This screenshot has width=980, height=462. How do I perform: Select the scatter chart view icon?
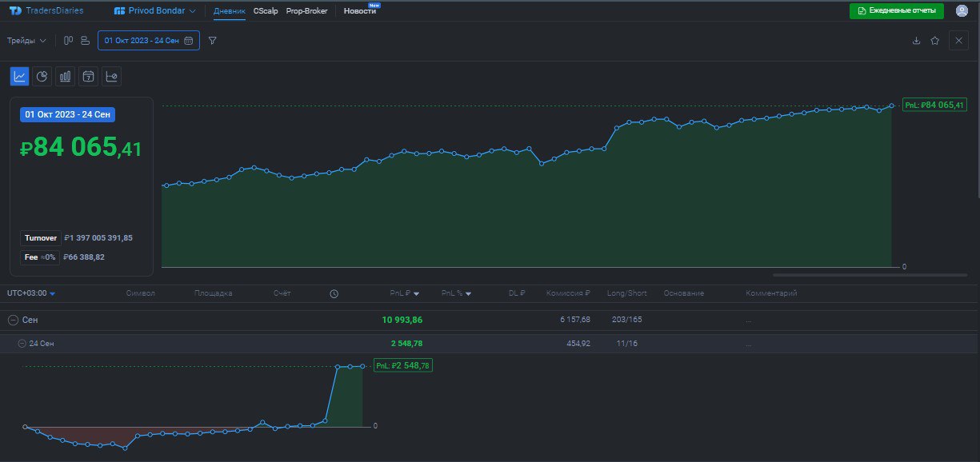(x=112, y=76)
